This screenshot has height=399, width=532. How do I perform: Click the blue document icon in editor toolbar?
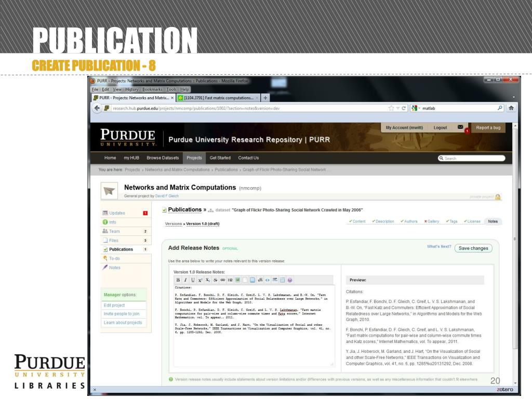(x=252, y=280)
